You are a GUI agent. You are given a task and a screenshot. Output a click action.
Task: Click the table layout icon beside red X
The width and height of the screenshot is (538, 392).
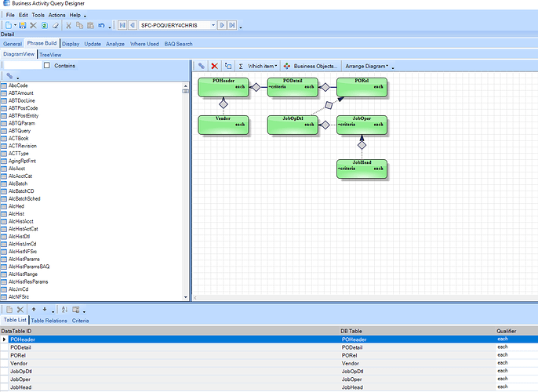coord(228,66)
